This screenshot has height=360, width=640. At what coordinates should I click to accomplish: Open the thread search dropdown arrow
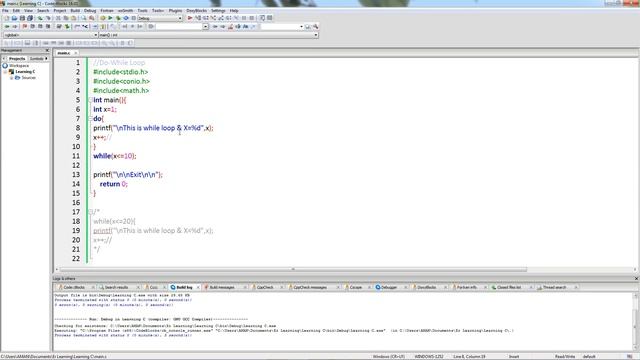301,27
